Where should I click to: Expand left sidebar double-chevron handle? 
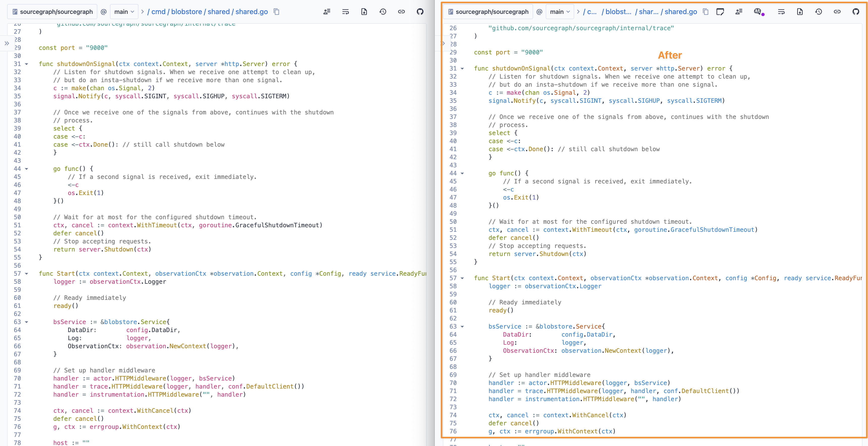click(x=7, y=43)
